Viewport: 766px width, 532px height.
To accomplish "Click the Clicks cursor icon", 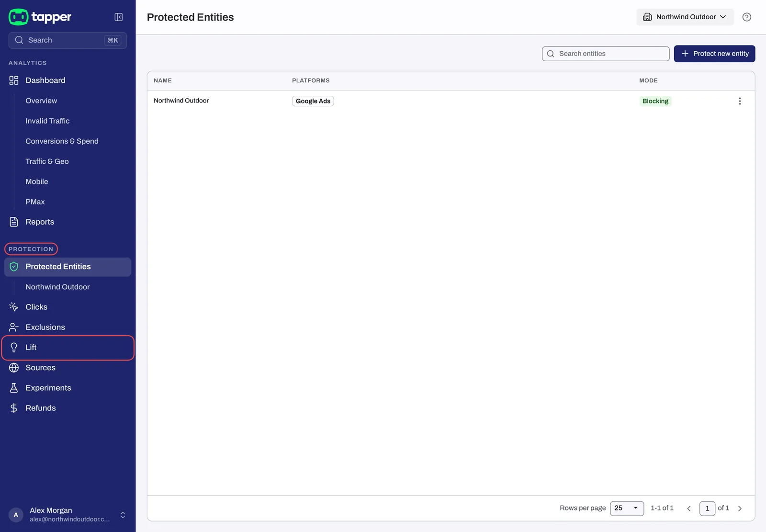I will coord(14,307).
